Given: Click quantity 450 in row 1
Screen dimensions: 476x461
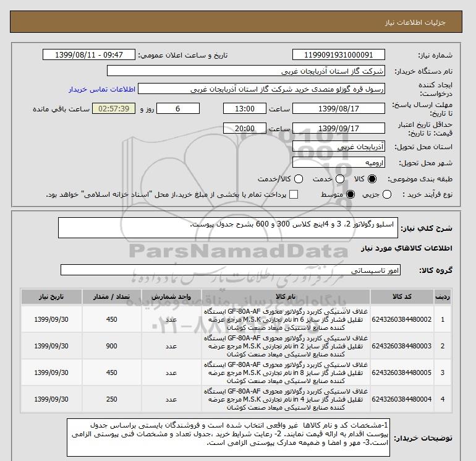Looking at the screenshot, I should [111, 319].
